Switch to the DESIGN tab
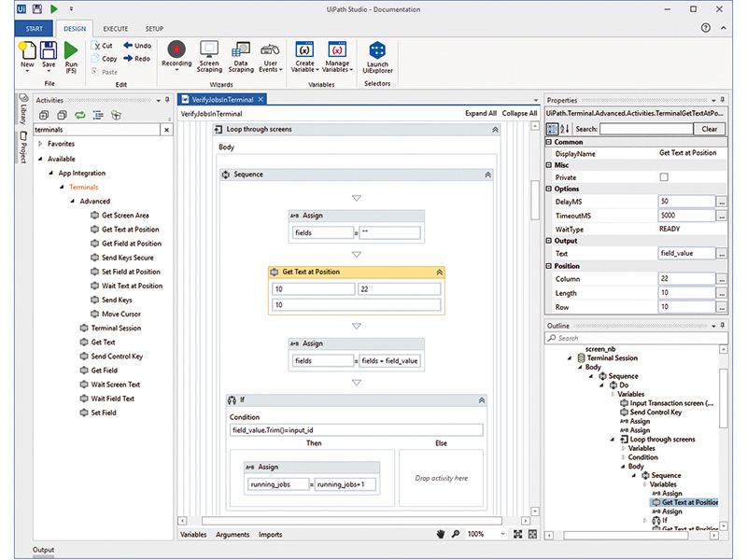 click(75, 29)
